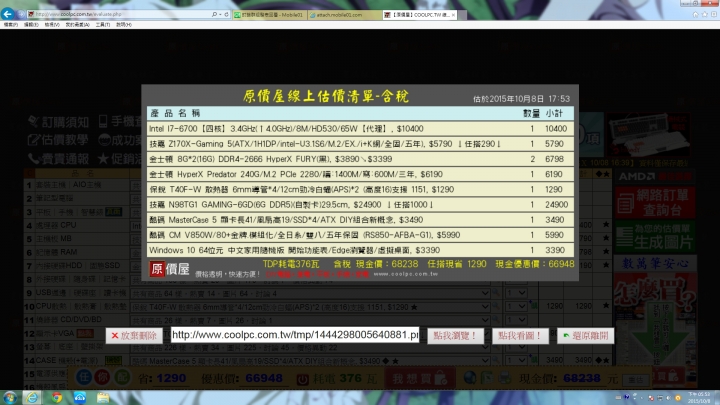
Task: Open the TeamViewer icon on the taskbar
Action: coord(80,397)
